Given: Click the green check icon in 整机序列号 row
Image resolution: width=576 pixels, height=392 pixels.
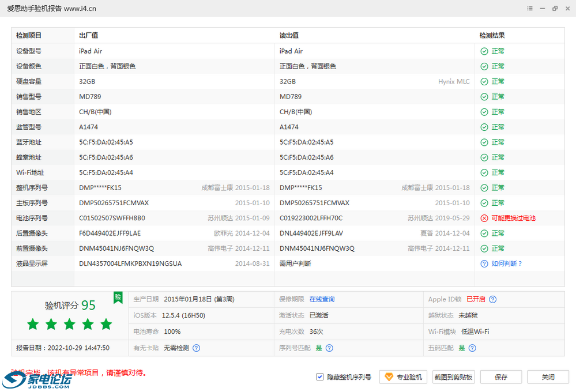Looking at the screenshot, I should 484,188.
